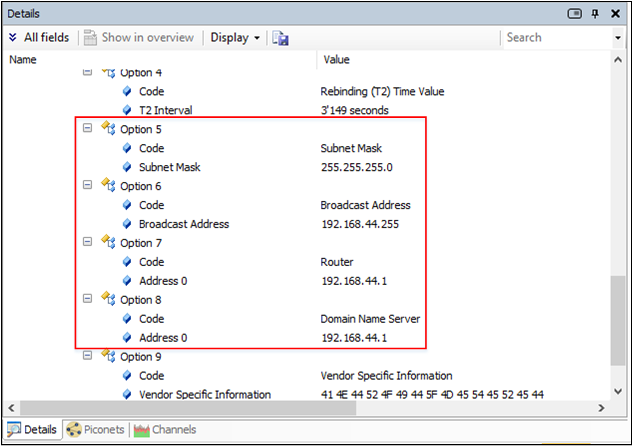Switch to the Channels tab
Screen dimensions: 633x446
(x=165, y=429)
